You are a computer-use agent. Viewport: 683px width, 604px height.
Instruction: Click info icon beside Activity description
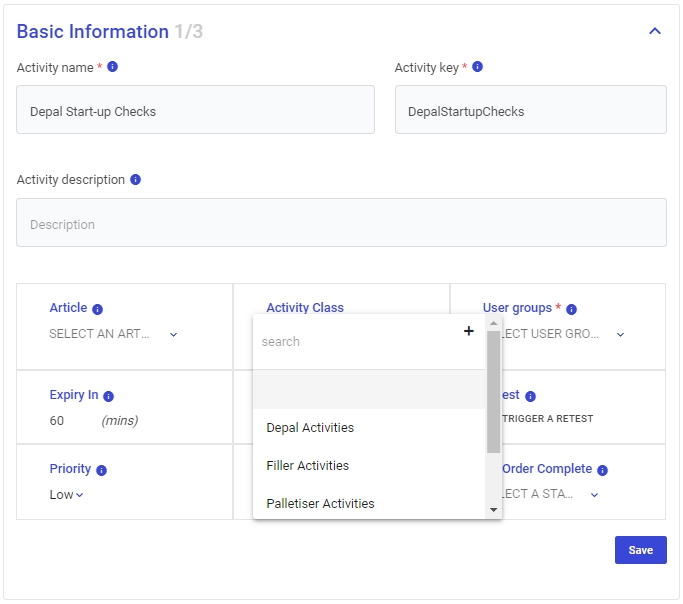pos(135,180)
